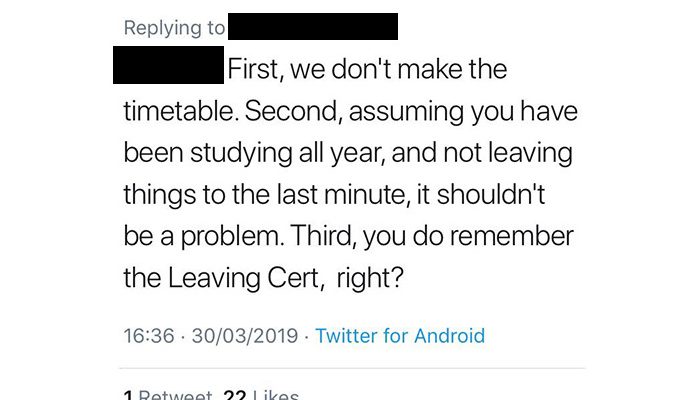This screenshot has height=400, width=700.
Task: Click the word "problem" in the tweet
Action: tap(231, 237)
